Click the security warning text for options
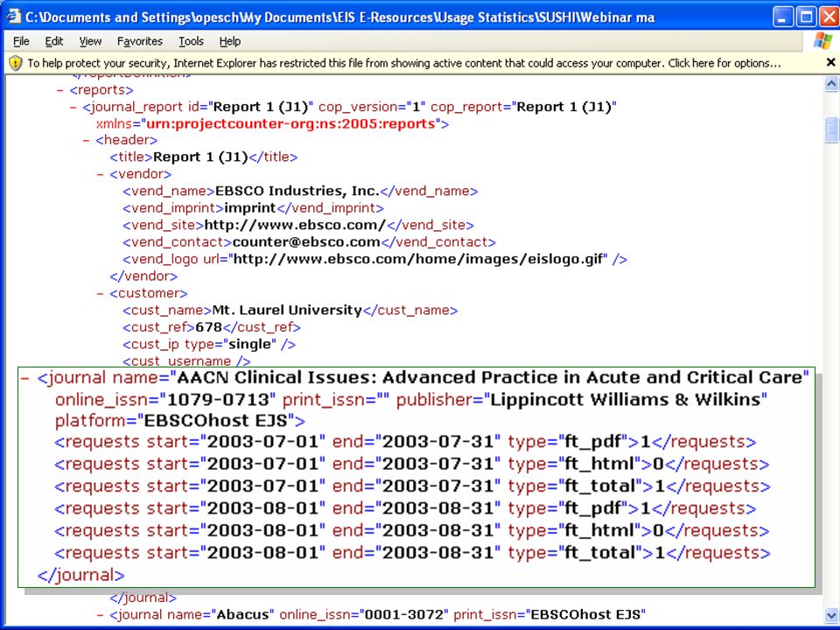 tap(404, 63)
